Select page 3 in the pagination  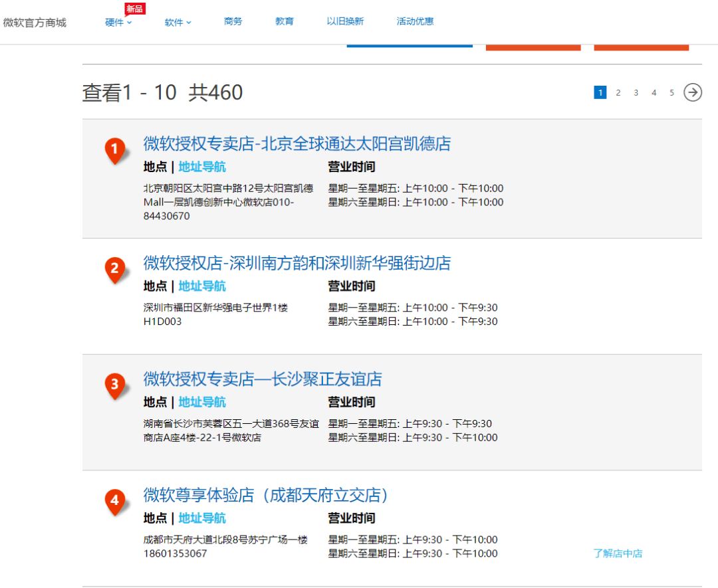pos(636,92)
